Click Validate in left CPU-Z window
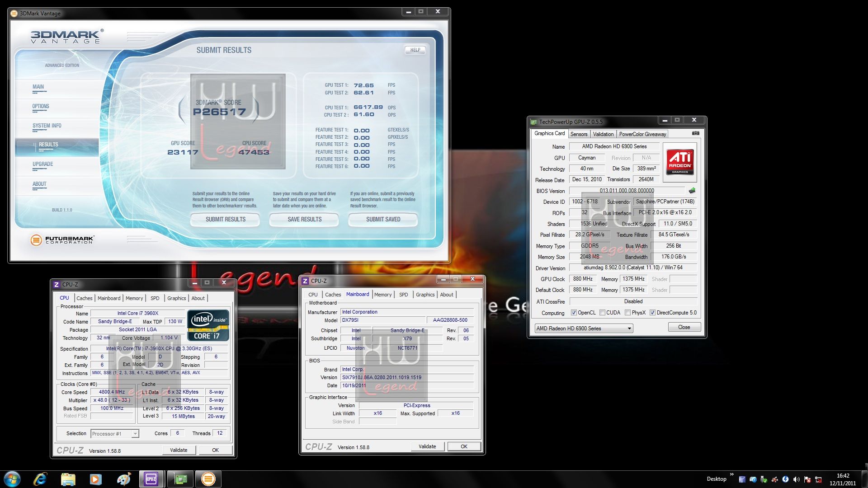 (179, 450)
